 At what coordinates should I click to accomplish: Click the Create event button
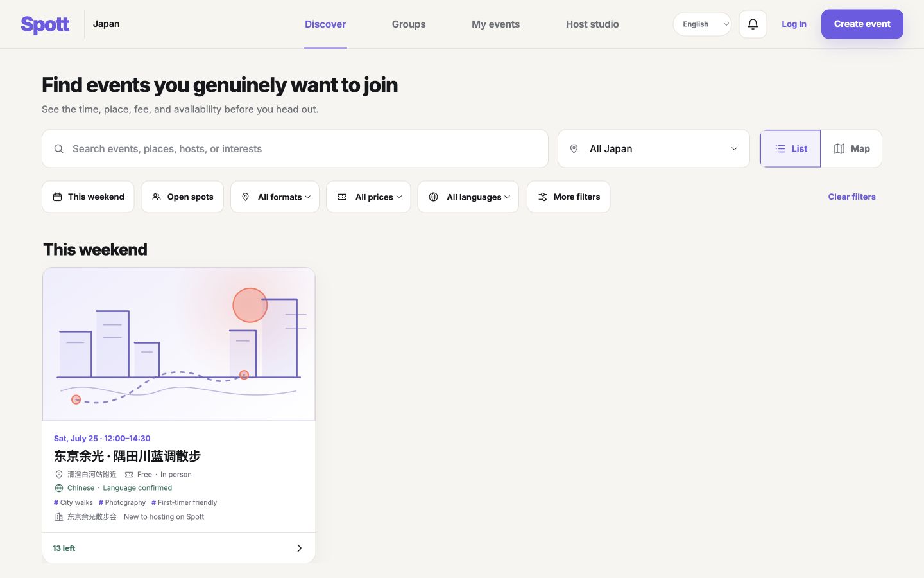coord(862,24)
